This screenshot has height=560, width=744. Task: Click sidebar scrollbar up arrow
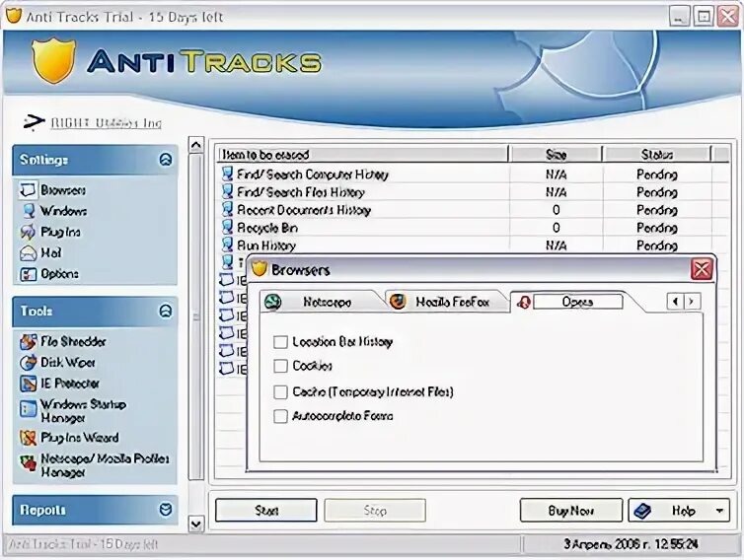196,145
